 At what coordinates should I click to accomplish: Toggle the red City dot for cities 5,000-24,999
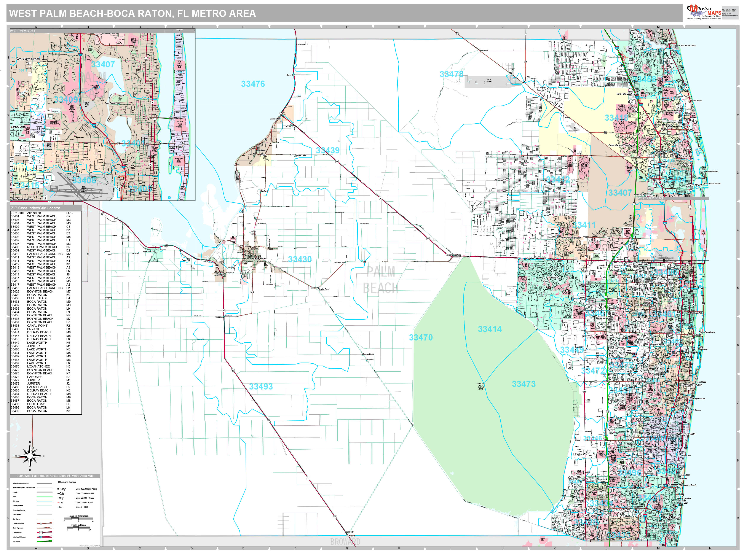58,503
